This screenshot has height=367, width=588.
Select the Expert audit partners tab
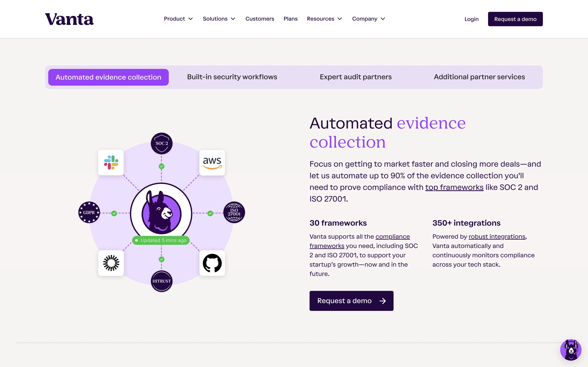(355, 77)
